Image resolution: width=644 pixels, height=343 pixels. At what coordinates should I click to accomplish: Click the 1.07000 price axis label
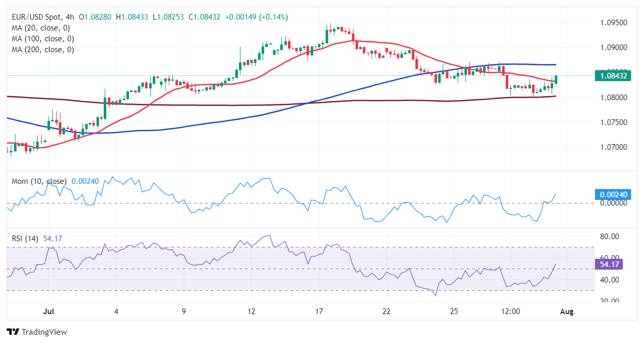point(614,147)
